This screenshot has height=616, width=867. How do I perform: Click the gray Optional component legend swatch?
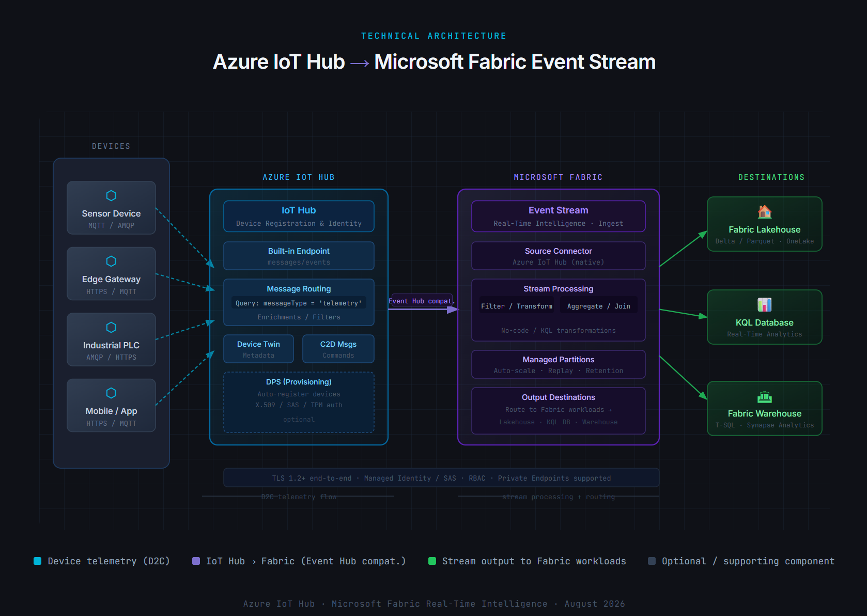(652, 561)
